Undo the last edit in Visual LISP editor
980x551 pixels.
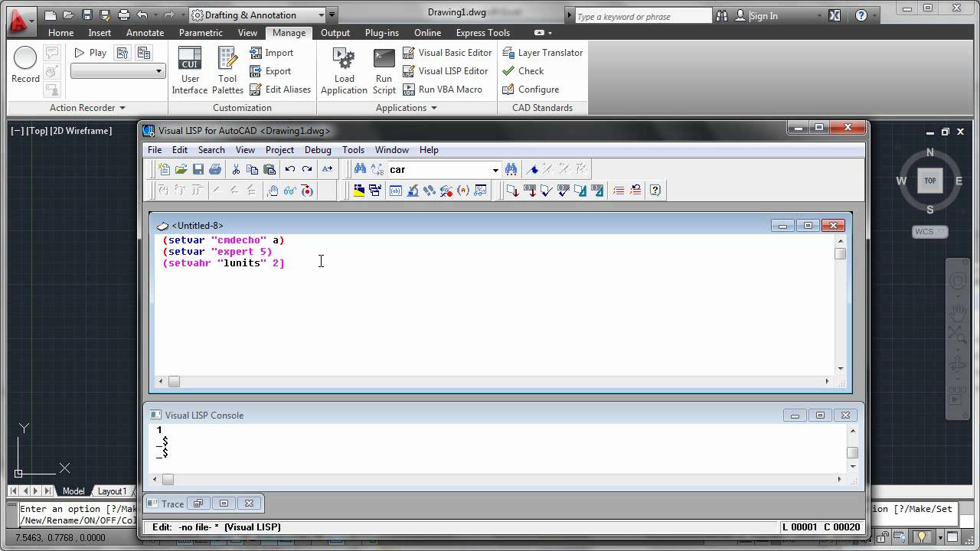pos(290,169)
